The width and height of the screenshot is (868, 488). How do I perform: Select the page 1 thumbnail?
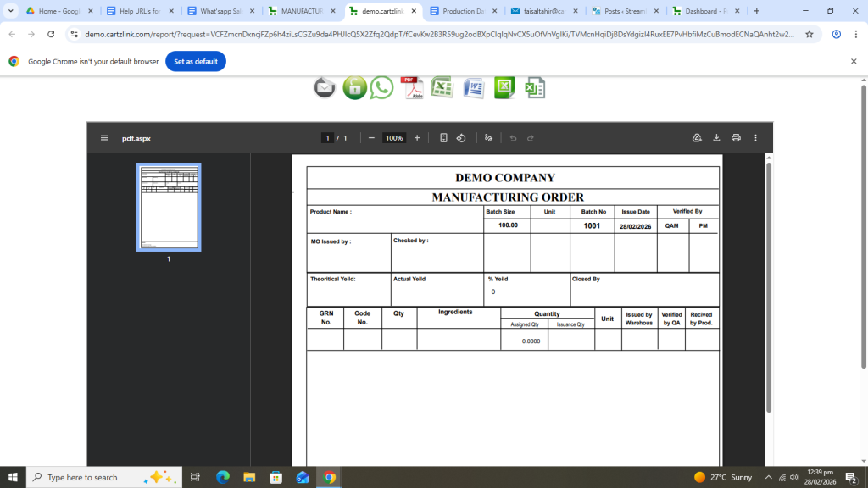(169, 207)
